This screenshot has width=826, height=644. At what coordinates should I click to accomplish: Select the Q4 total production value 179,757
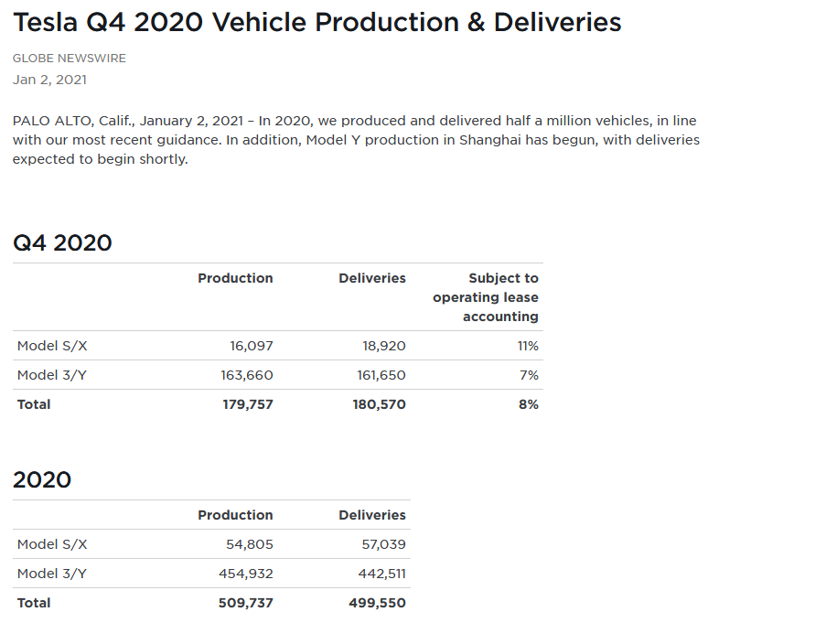click(248, 404)
